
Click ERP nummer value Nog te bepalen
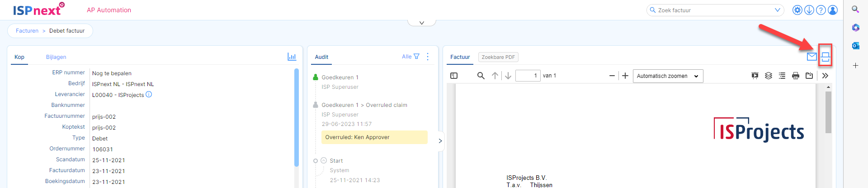point(112,73)
